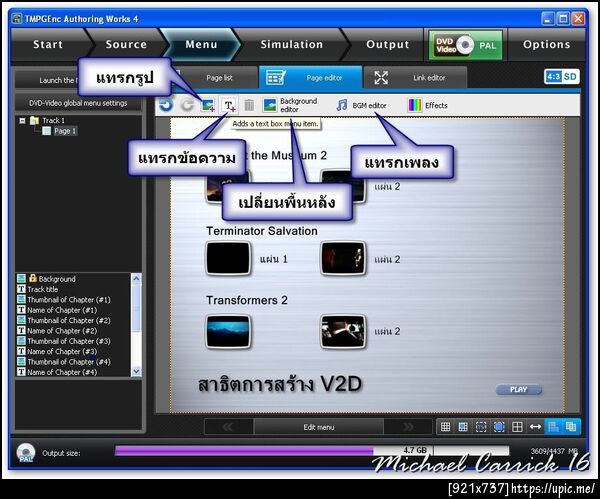This screenshot has height=499, width=600.
Task: Click the filled frame display icon
Action: tap(499, 427)
